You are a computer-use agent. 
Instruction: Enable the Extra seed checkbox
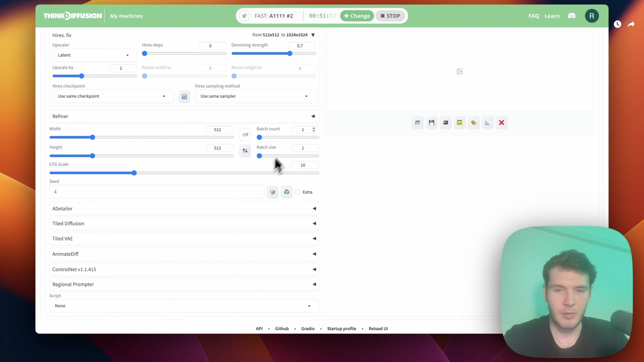[298, 192]
